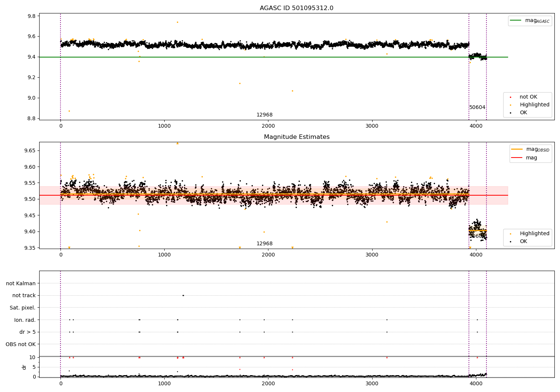Click the orange mag OBSID legend line
This screenshot has height=392, width=560.
pos(517,149)
